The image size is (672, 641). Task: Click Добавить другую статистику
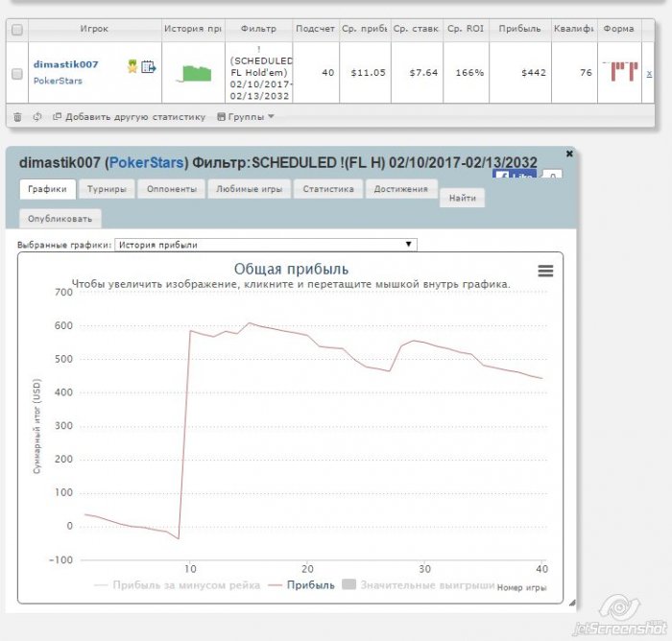point(129,116)
